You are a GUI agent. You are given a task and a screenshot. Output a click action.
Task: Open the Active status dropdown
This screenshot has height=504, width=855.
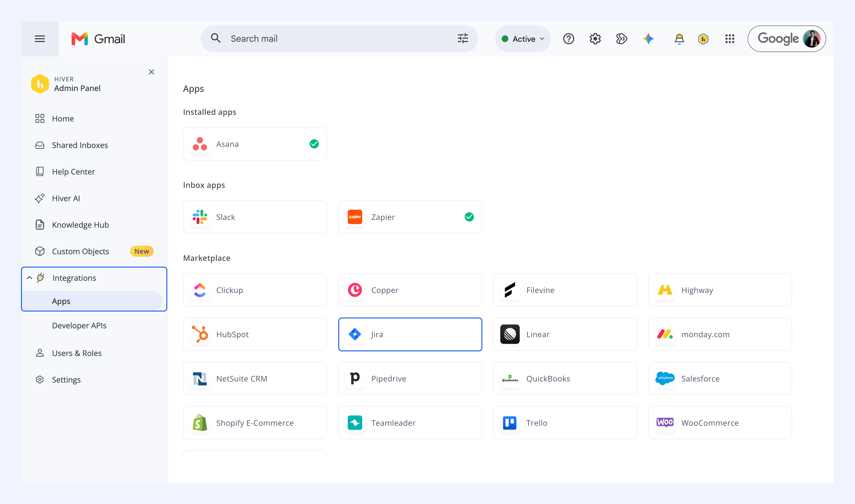tap(523, 39)
